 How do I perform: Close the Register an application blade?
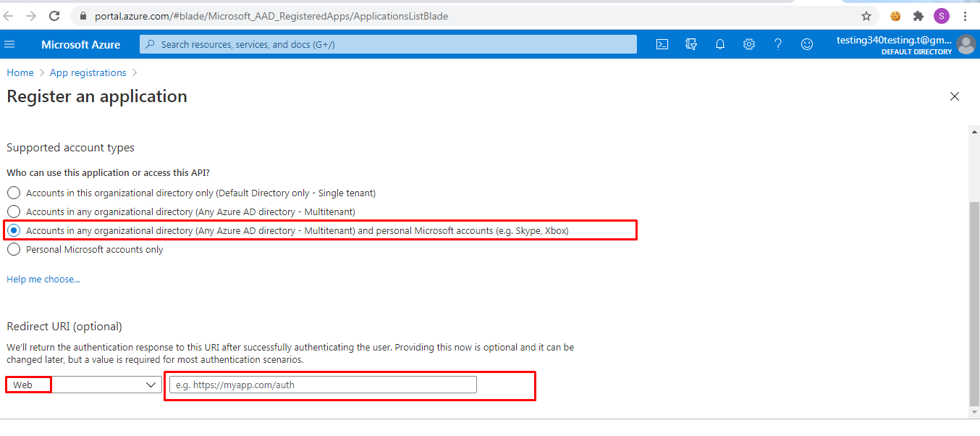tap(955, 96)
